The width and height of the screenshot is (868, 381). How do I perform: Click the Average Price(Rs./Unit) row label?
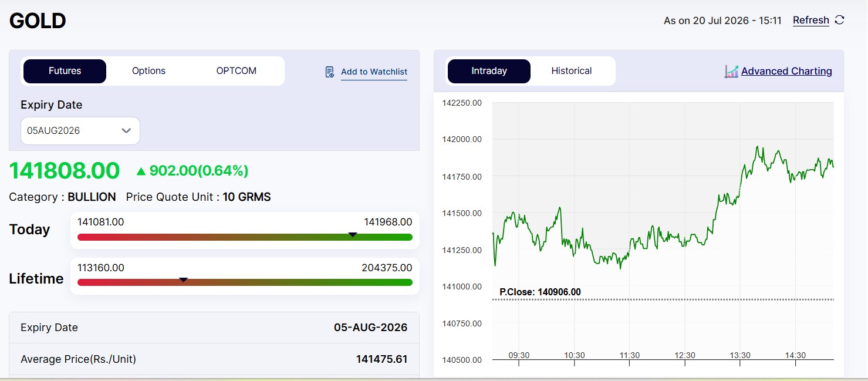coord(78,359)
